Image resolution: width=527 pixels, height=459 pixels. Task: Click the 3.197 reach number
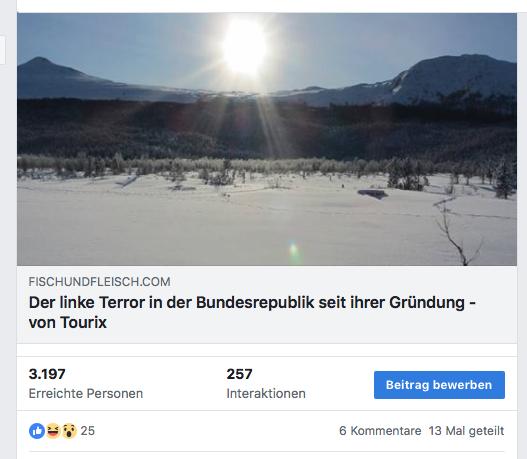47,374
